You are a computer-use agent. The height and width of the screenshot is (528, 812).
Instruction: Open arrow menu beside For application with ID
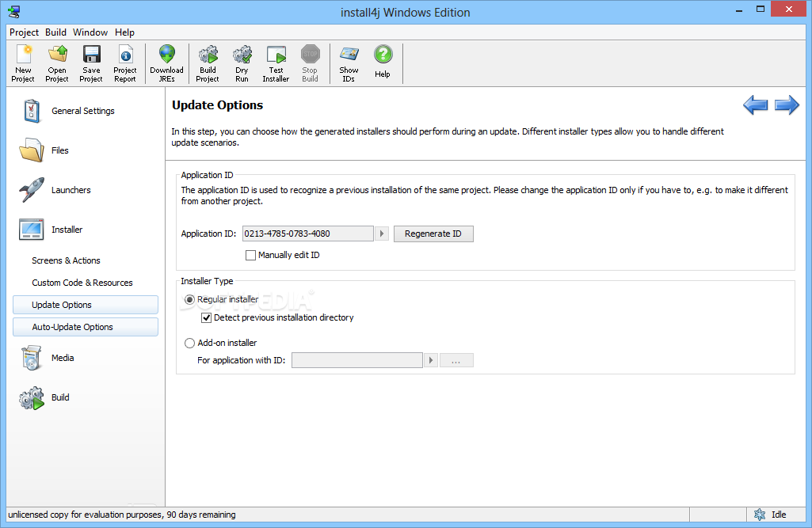point(431,360)
